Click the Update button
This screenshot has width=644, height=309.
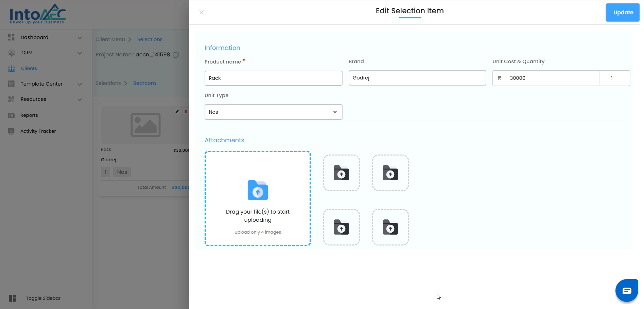623,13
